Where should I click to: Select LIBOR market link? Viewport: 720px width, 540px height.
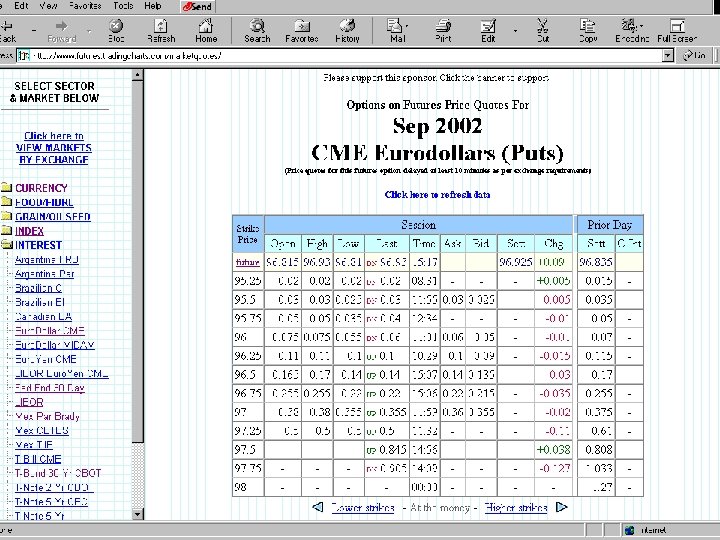tap(29, 402)
